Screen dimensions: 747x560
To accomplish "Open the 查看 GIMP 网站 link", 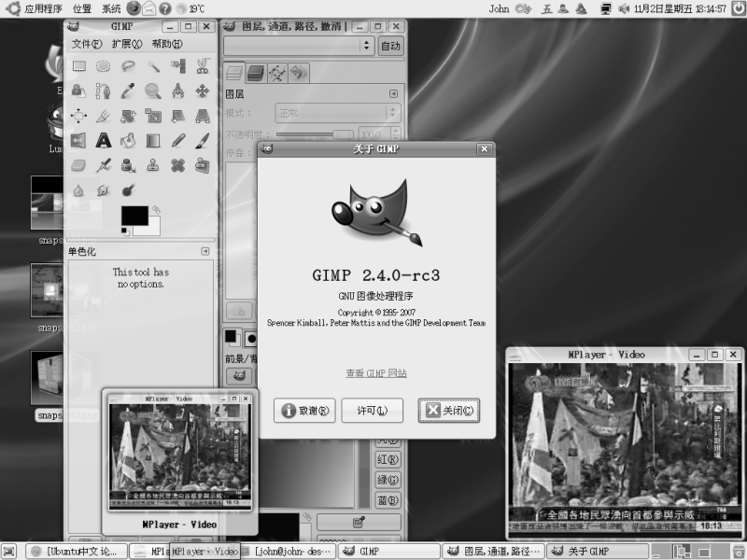I will pyautogui.click(x=376, y=373).
